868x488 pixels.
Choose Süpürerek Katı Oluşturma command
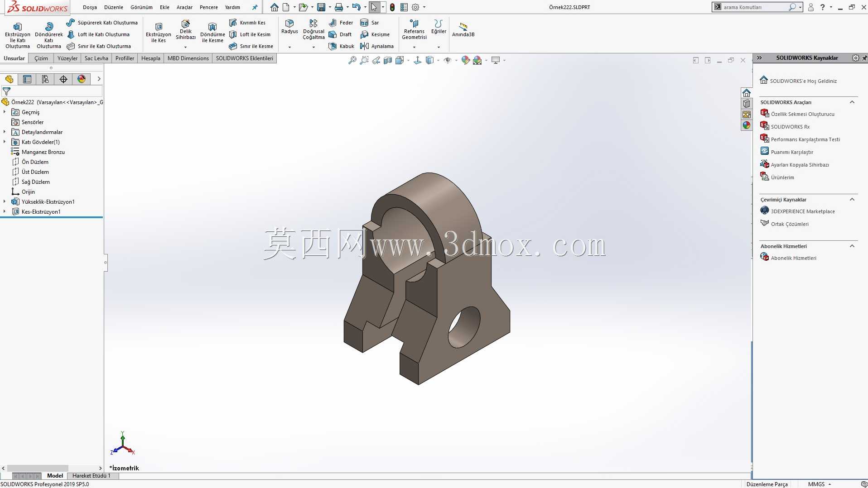tap(102, 23)
